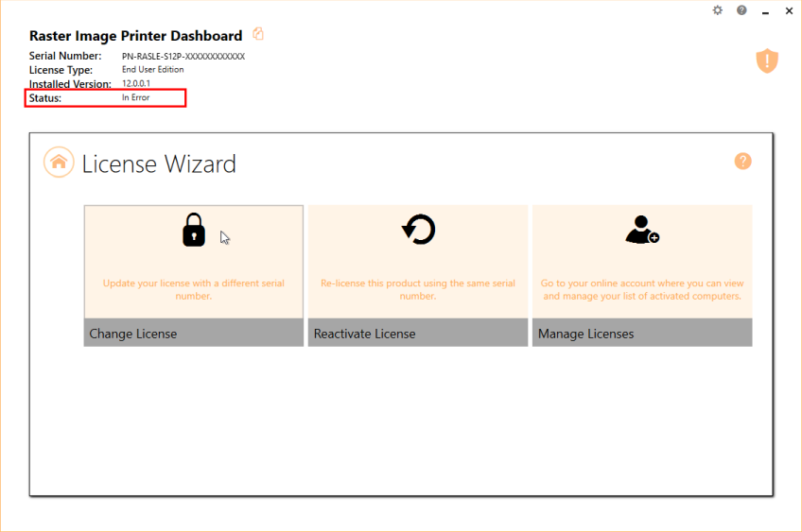
Task: Go home via the orange house icon
Action: click(59, 162)
